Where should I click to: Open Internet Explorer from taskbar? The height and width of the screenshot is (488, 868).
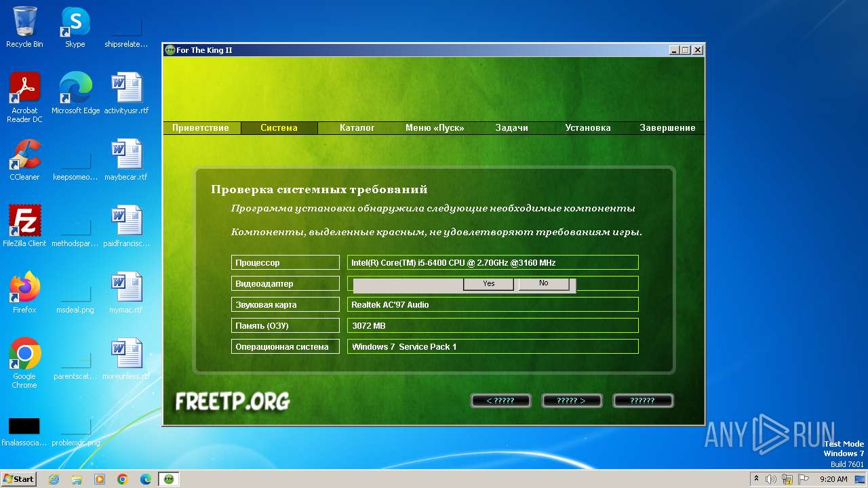[x=54, y=479]
